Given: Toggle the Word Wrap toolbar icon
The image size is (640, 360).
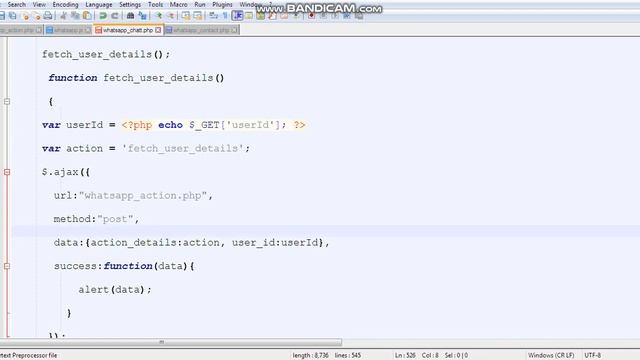Looking at the screenshot, I should click(x=213, y=16).
